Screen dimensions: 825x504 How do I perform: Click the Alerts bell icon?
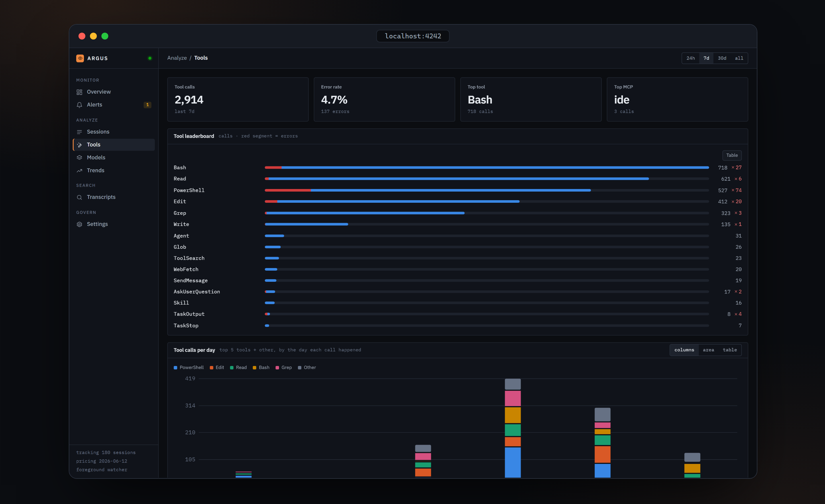[x=79, y=105]
